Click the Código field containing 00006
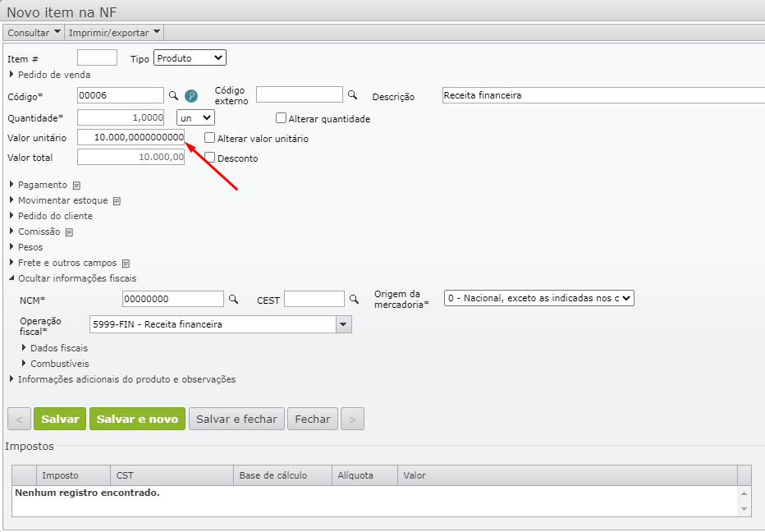765x532 pixels. tap(121, 95)
